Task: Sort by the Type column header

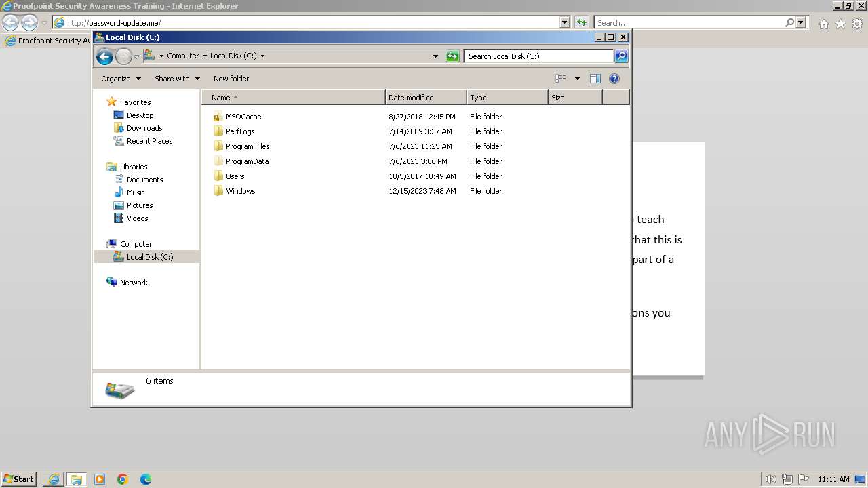Action: [507, 98]
